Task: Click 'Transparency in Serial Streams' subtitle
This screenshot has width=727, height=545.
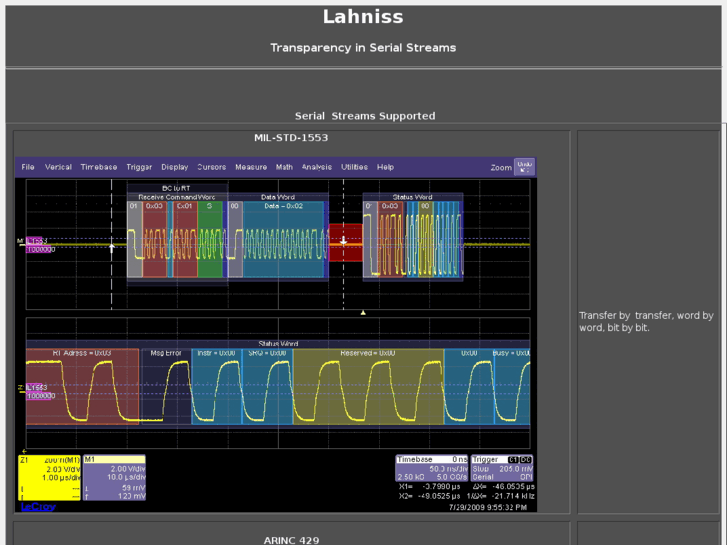Action: (363, 48)
